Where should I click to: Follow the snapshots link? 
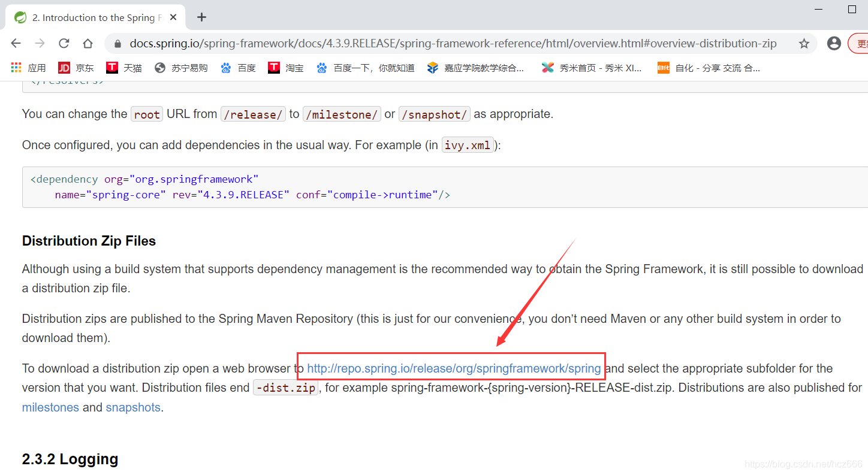click(x=133, y=407)
